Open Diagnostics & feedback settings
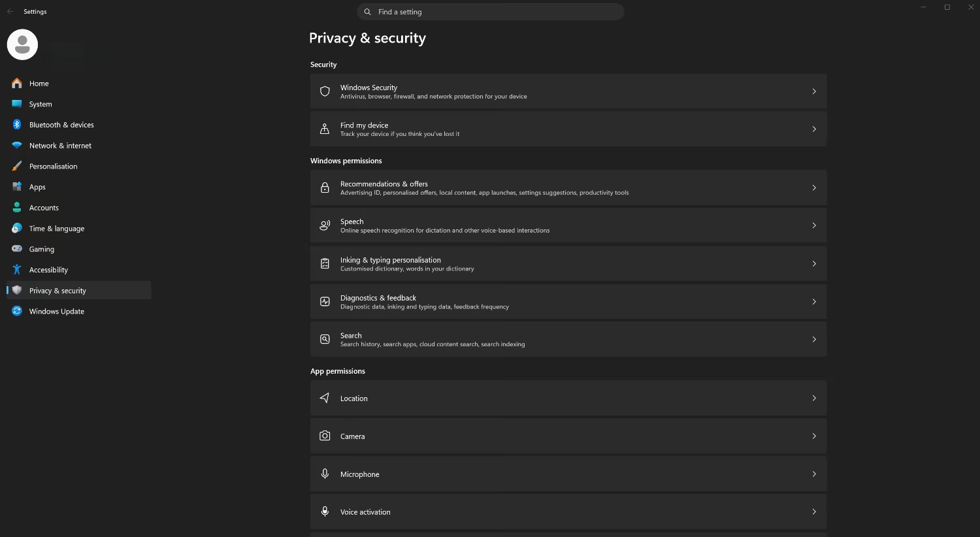This screenshot has width=980, height=537. pos(568,302)
